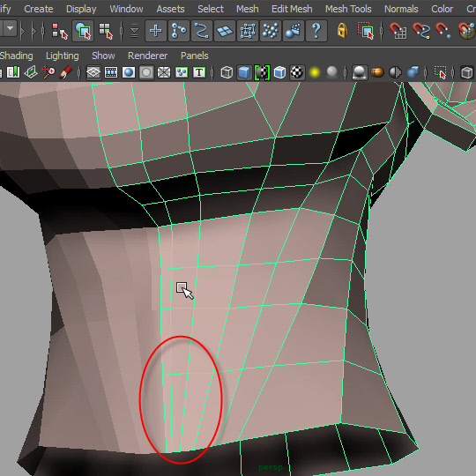
Task: Toggle textured display (checkered sphere)
Action: pos(297,72)
